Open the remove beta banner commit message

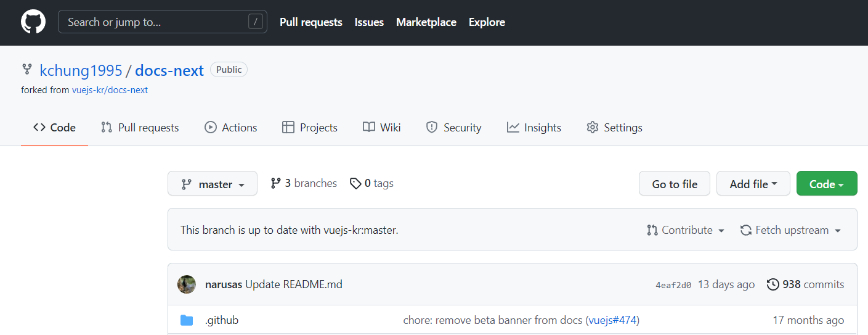(x=493, y=320)
